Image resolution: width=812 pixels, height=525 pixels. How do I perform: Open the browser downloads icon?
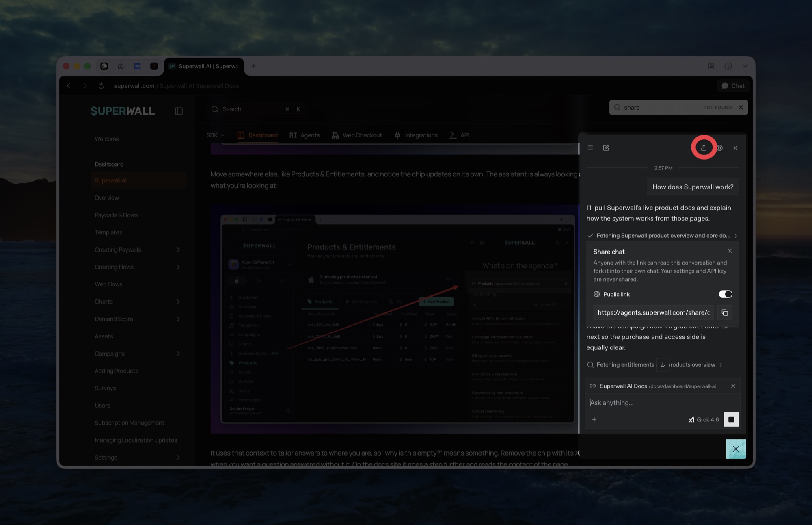click(x=728, y=66)
